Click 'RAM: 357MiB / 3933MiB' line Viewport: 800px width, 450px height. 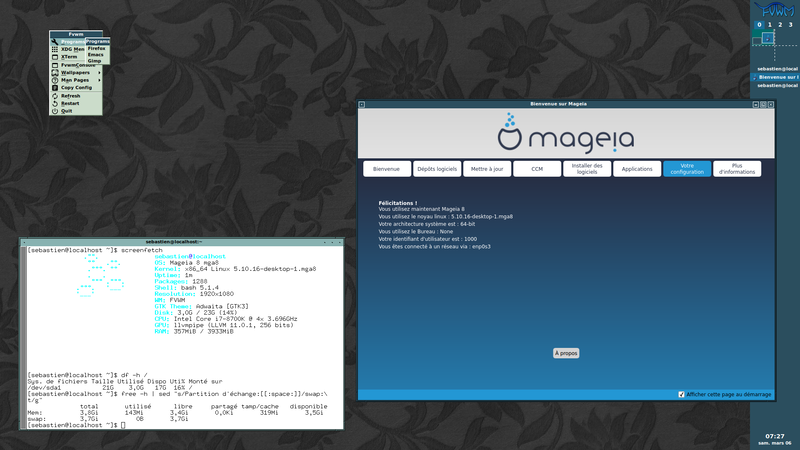(194, 332)
